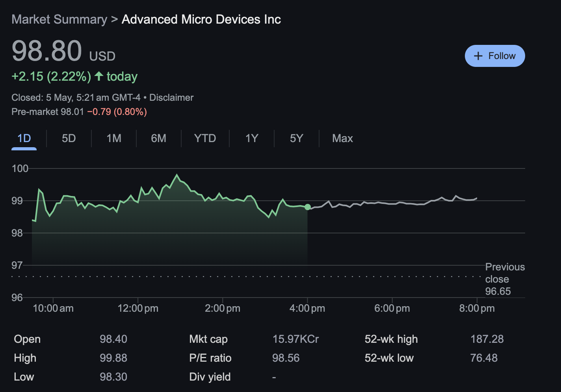
Task: Switch to the 5D chart tab
Action: pyautogui.click(x=69, y=139)
